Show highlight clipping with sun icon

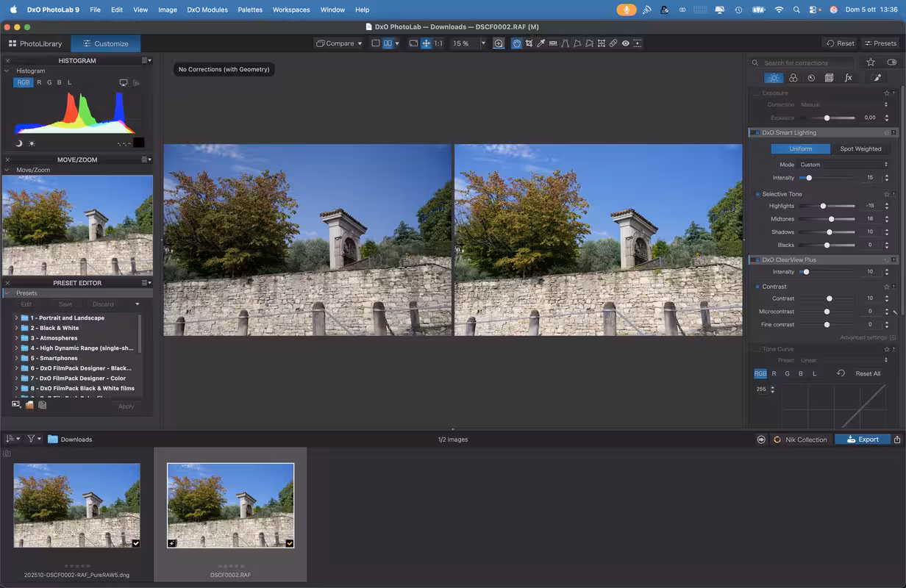(x=32, y=143)
